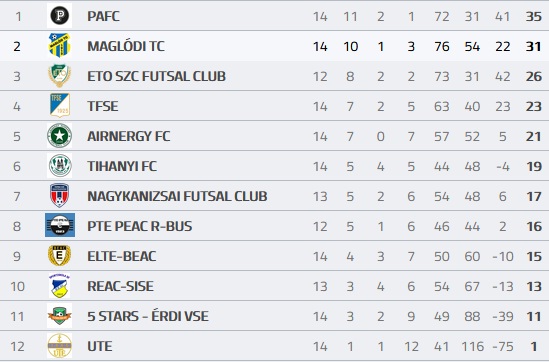
Task: Open the PAFC team name link
Action: click(x=103, y=16)
